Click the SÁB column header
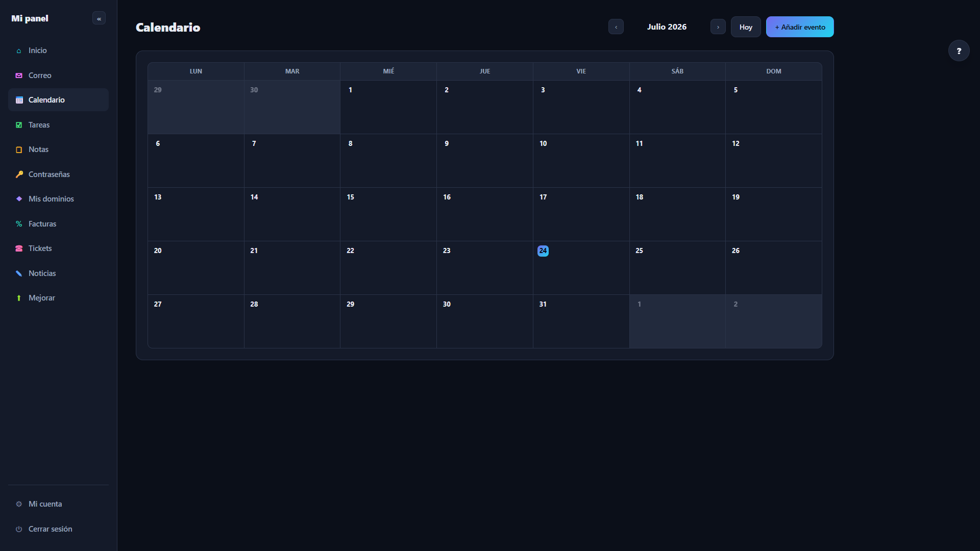Image resolution: width=980 pixels, height=551 pixels. (677, 71)
